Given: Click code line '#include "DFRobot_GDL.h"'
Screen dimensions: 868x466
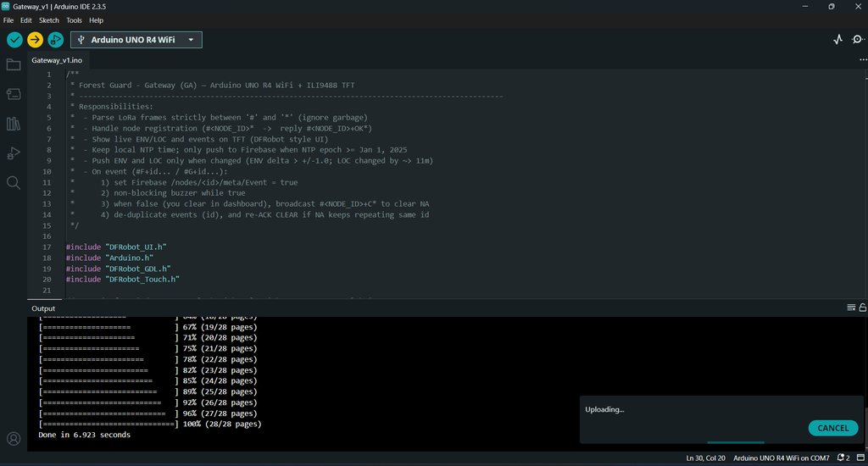Looking at the screenshot, I should click(x=119, y=269).
